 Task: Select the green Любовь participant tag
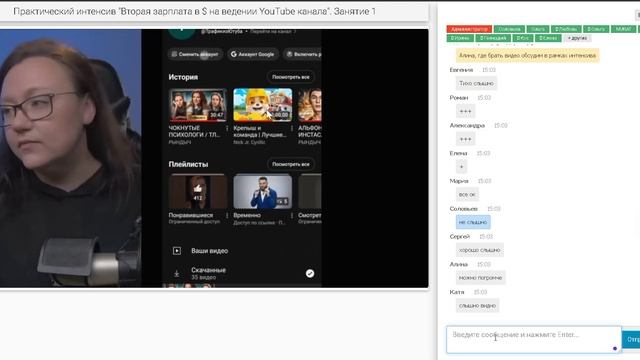coord(566,29)
